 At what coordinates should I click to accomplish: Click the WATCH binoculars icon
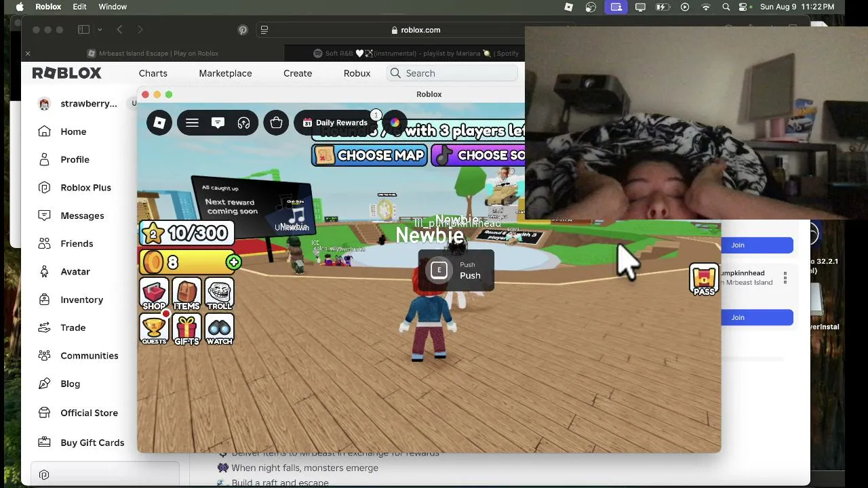tap(219, 329)
